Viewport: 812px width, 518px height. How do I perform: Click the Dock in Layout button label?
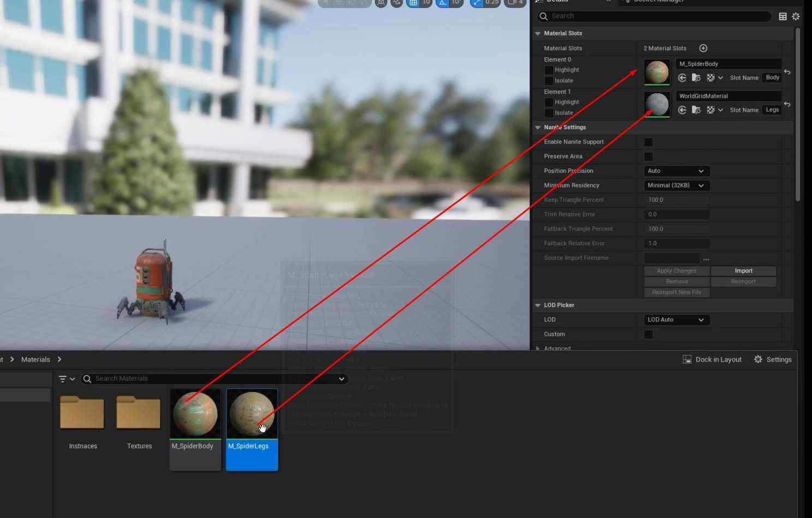[719, 359]
